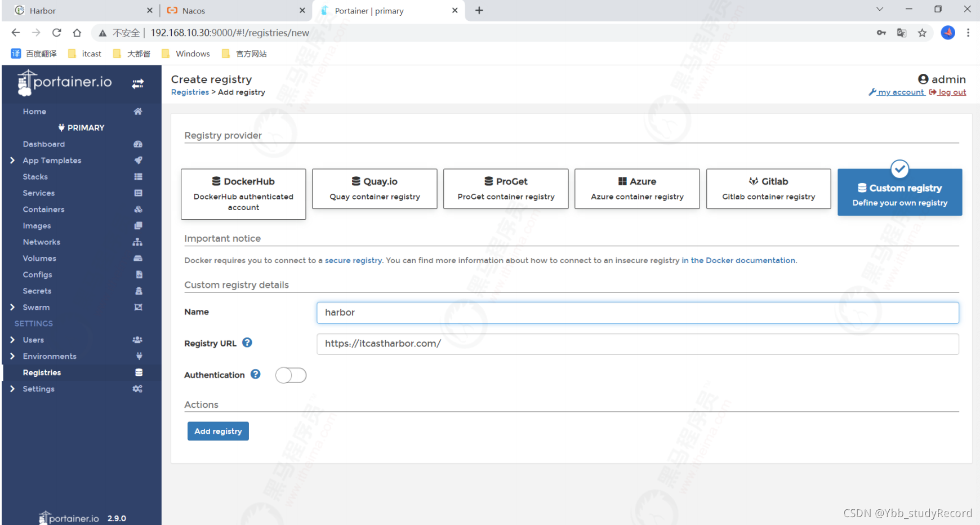
Task: Click the Secrets lock icon
Action: (x=139, y=291)
